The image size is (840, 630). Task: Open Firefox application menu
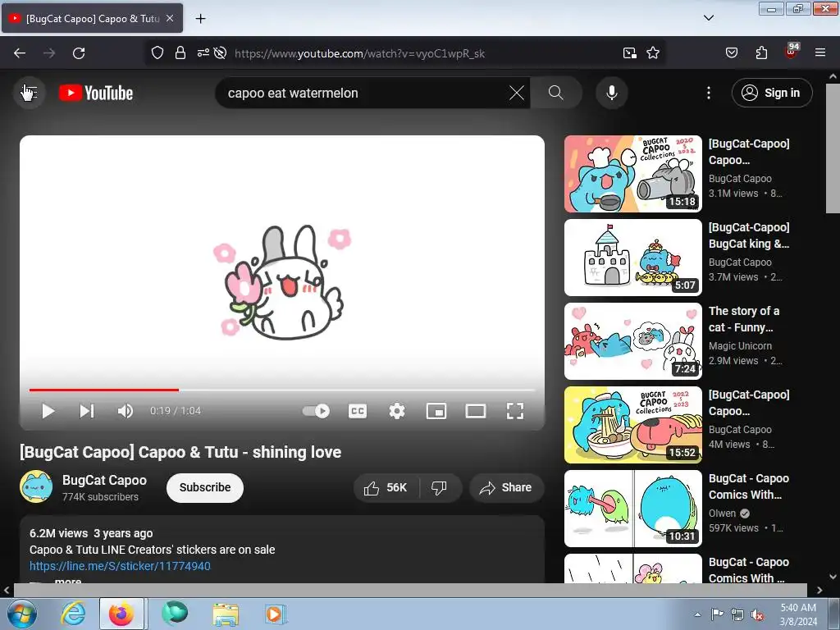[x=820, y=53]
